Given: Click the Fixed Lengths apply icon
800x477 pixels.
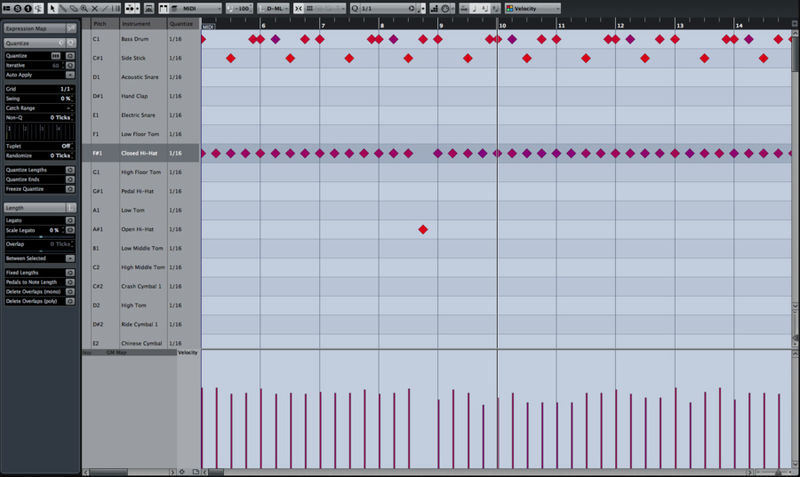Looking at the screenshot, I should pos(70,272).
